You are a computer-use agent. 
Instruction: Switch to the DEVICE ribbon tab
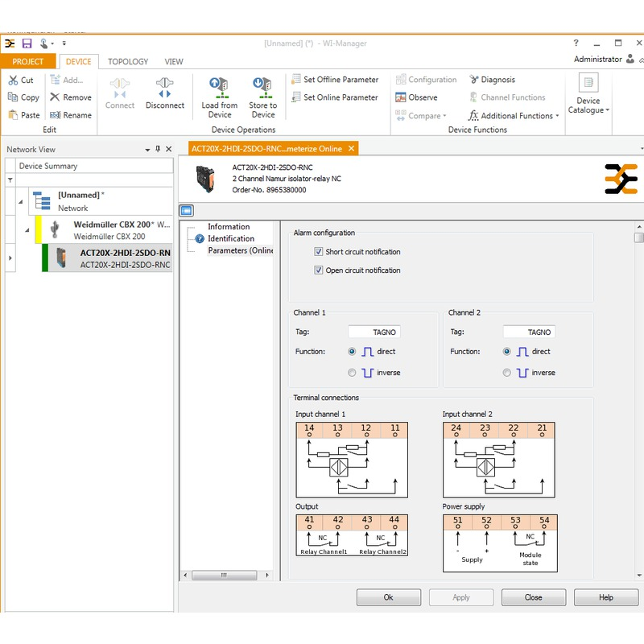tap(78, 61)
